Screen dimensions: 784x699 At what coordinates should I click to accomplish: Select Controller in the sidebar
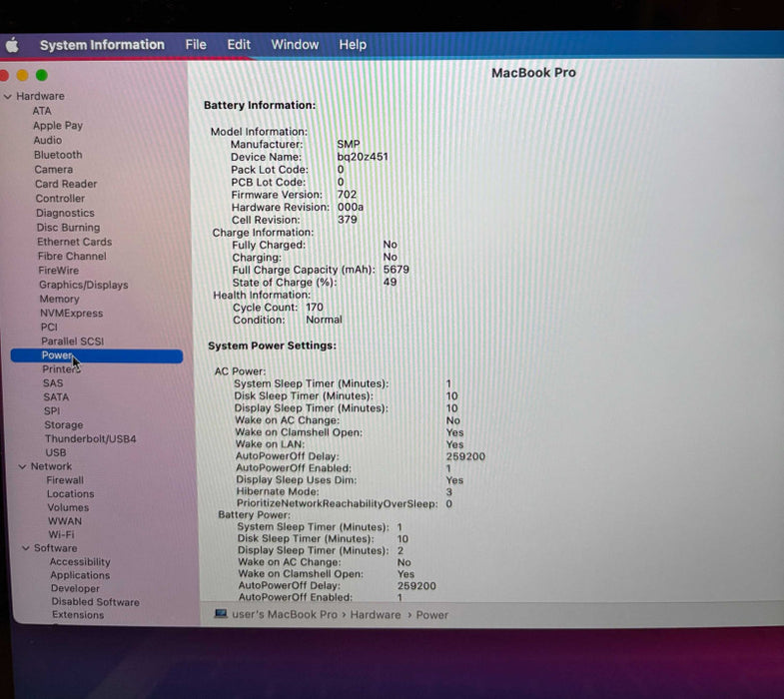pos(60,198)
